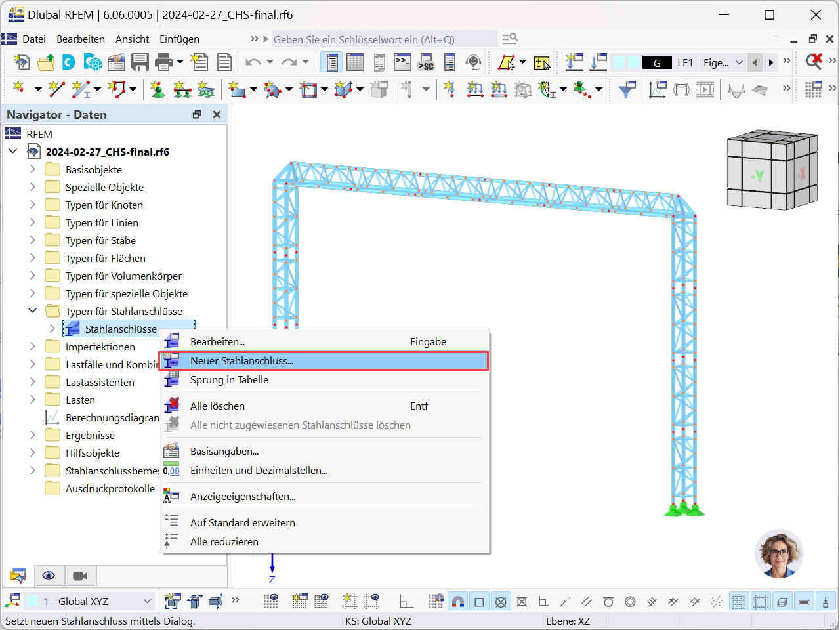The height and width of the screenshot is (630, 840).
Task: Open the script console (>>_) icon
Action: [402, 62]
